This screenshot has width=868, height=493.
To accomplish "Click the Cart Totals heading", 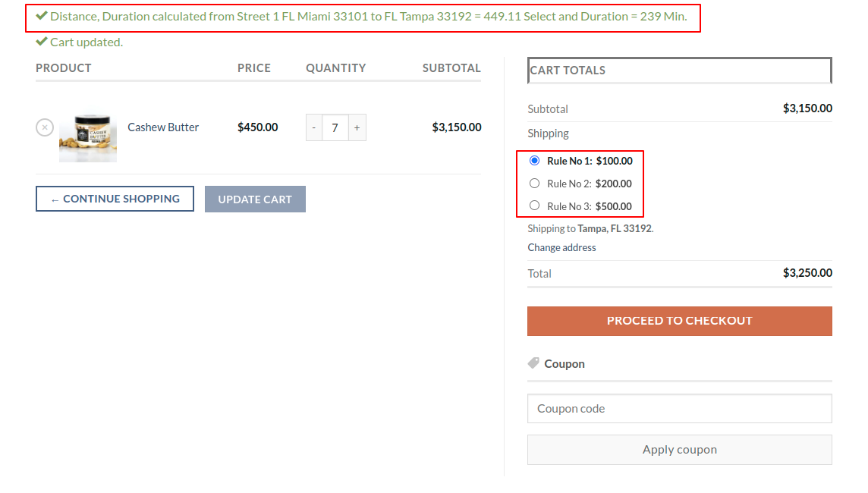I will (568, 71).
